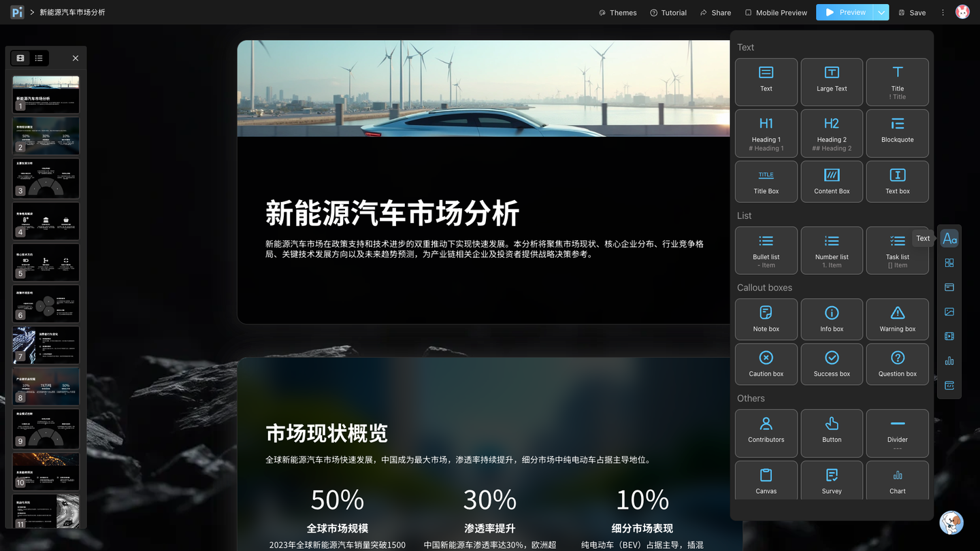Screen dimensions: 980x551
Task: Select slide 5 thumbnail in left panel
Action: 46,262
